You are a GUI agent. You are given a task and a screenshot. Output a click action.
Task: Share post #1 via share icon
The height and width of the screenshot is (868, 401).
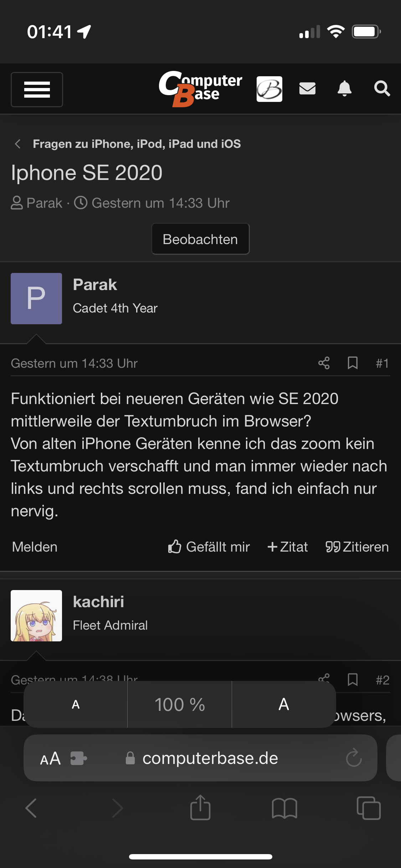[x=324, y=363]
